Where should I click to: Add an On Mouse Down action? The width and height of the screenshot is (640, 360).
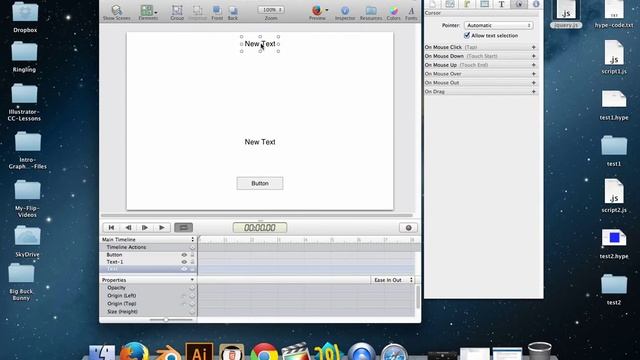tap(533, 56)
